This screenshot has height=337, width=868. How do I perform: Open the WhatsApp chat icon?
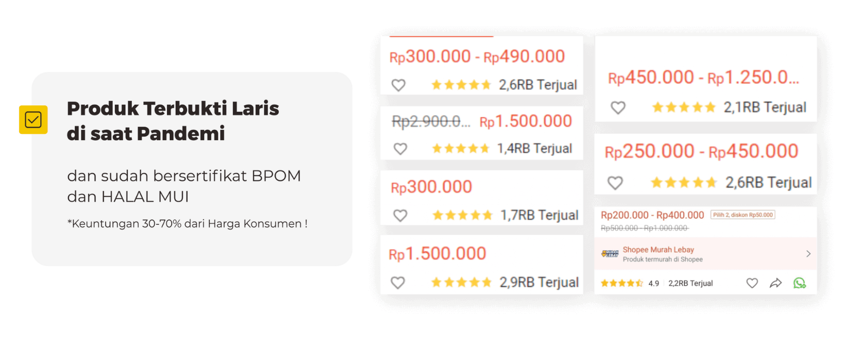coord(800,283)
